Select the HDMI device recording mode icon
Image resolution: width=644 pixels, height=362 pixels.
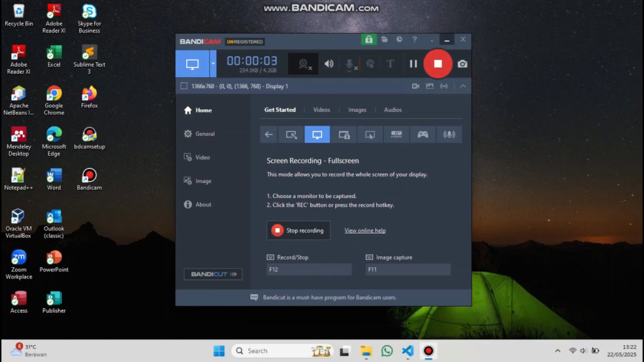(x=396, y=134)
